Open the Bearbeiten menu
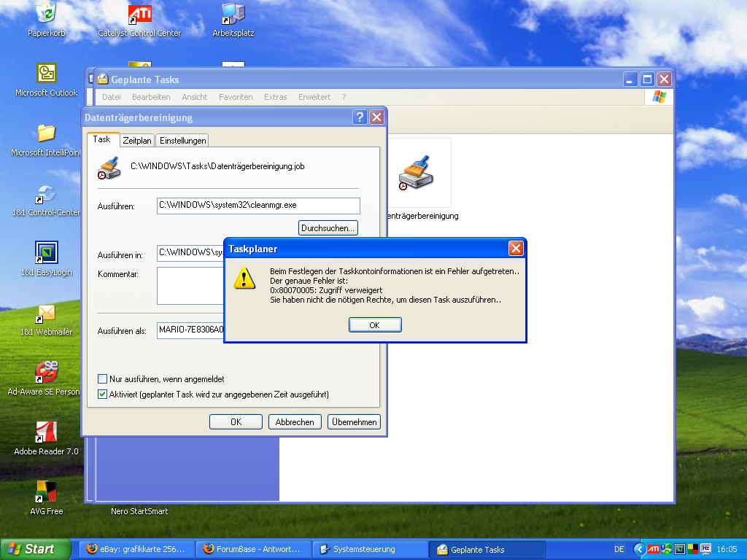The width and height of the screenshot is (747, 560). tap(151, 97)
